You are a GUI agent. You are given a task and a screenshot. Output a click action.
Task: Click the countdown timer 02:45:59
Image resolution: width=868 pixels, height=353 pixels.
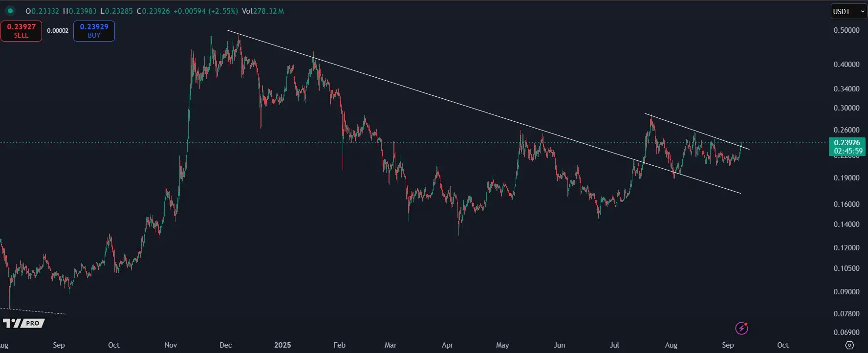[x=848, y=151]
